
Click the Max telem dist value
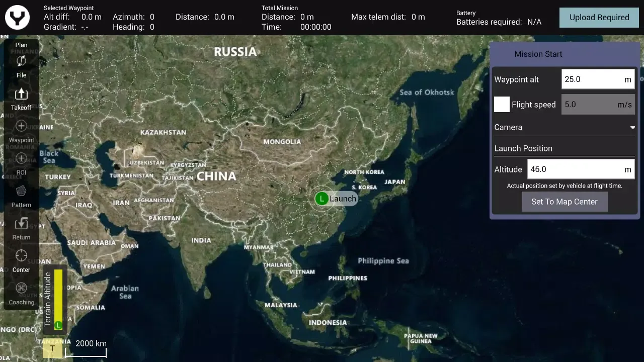point(418,17)
